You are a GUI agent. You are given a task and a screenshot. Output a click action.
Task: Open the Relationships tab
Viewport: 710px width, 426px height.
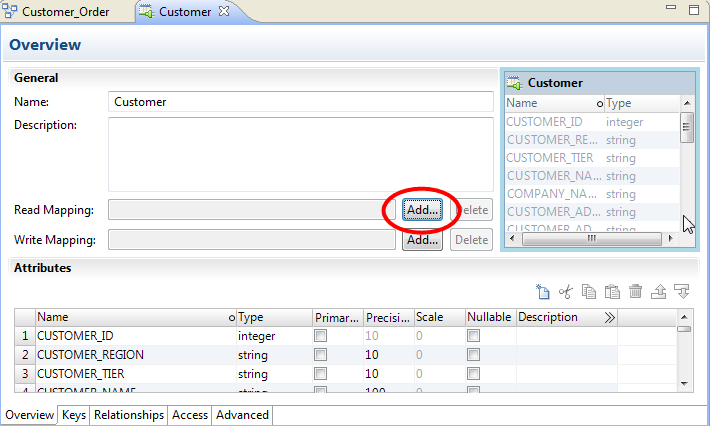click(x=129, y=415)
